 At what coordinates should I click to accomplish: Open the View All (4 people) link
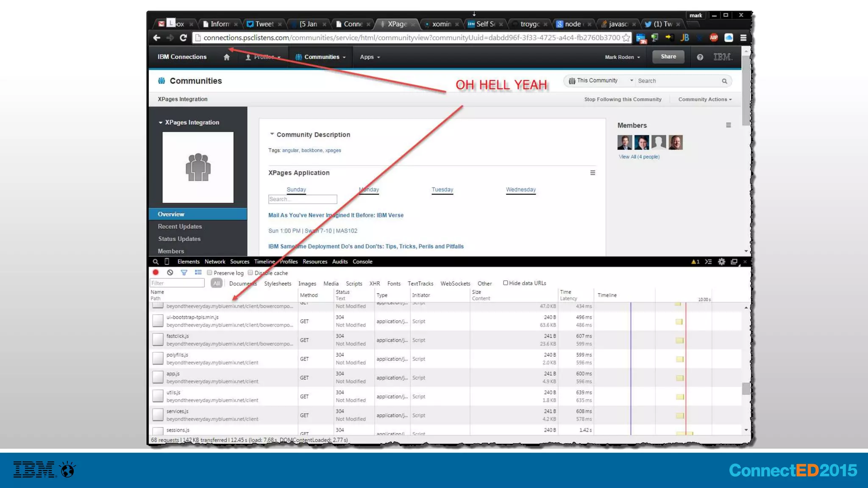639,157
